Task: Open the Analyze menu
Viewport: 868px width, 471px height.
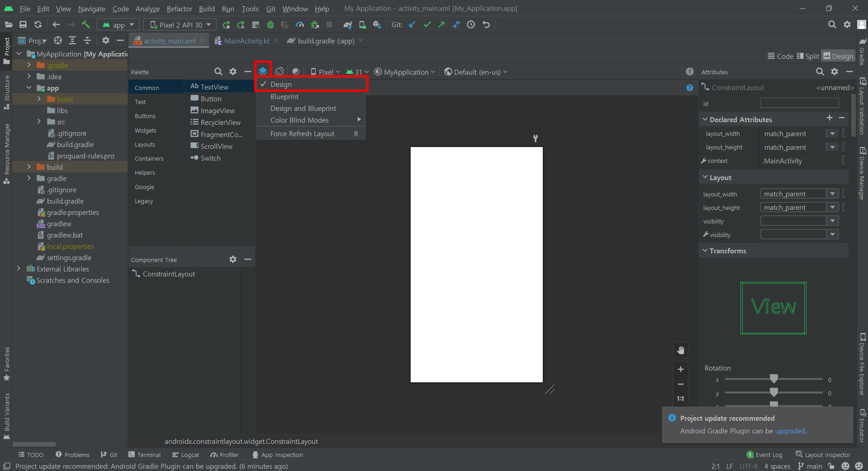Action: point(147,9)
